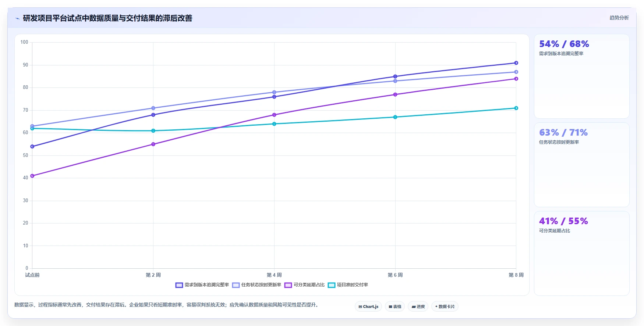
Task: Click the dark blue data point at 第 8 周
Action: click(516, 63)
